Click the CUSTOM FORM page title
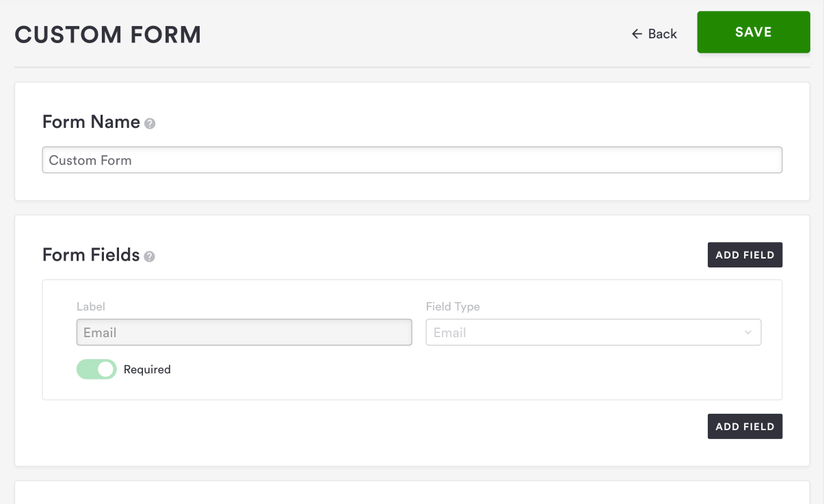The width and height of the screenshot is (824, 504). coord(108,35)
